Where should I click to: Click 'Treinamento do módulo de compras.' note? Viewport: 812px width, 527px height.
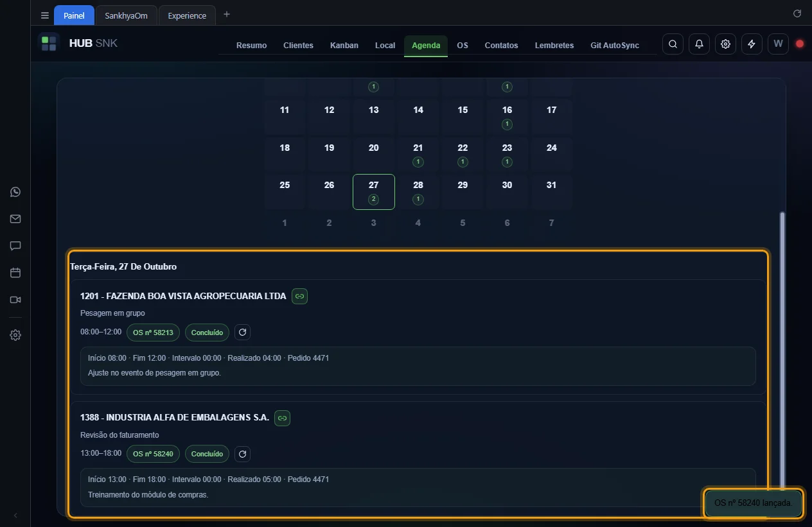(x=148, y=495)
